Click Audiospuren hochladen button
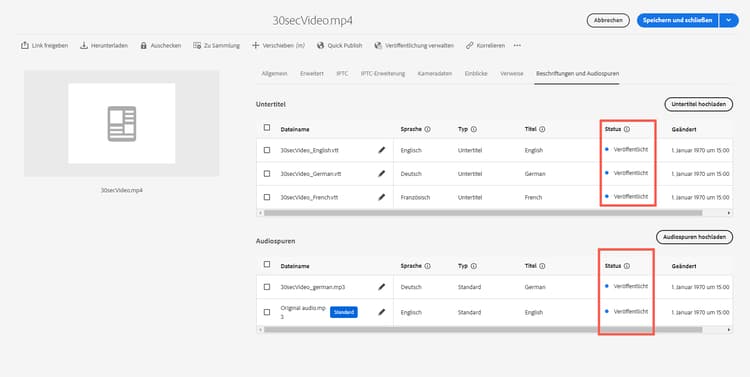750x377 pixels. (x=694, y=237)
